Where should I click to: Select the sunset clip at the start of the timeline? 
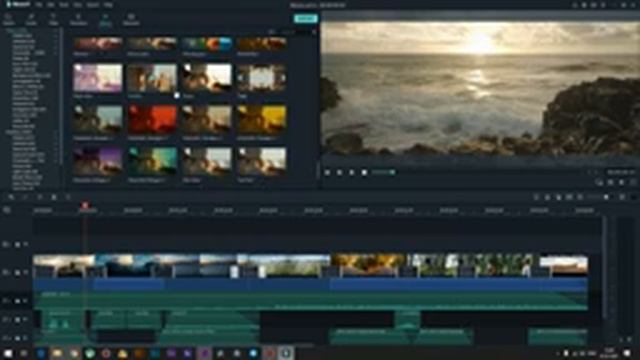tap(64, 266)
